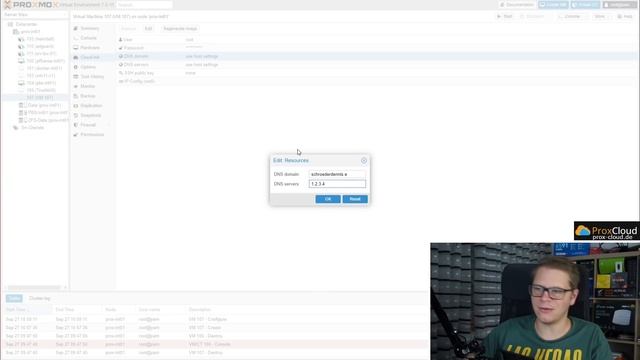The image size is (640, 360).
Task: Open the Task History panel
Action: [92, 77]
